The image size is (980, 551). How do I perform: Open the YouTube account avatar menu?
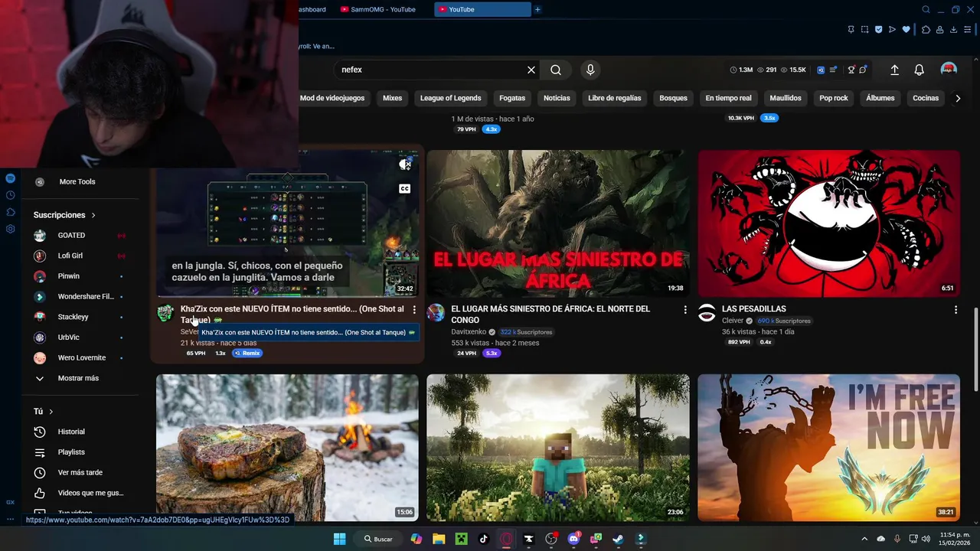click(x=949, y=70)
